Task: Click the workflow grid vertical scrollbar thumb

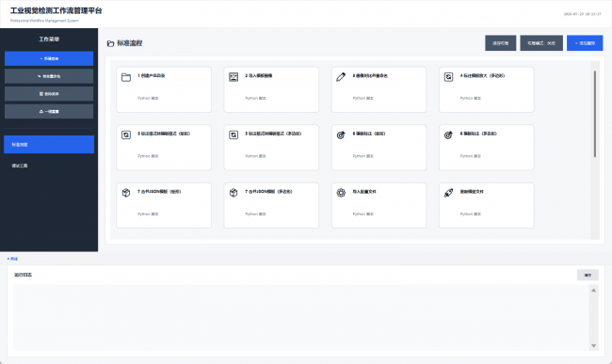Action: pyautogui.click(x=595, y=114)
